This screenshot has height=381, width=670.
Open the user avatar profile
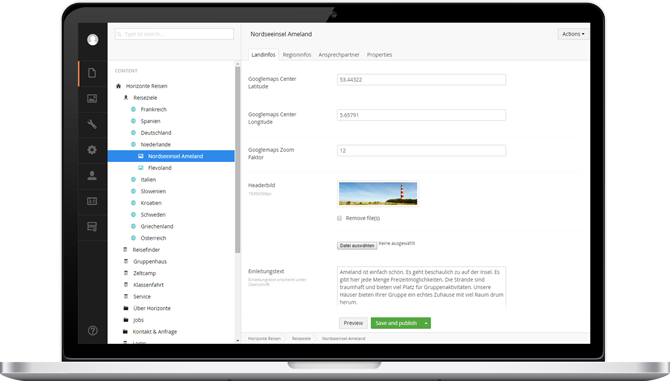point(92,40)
